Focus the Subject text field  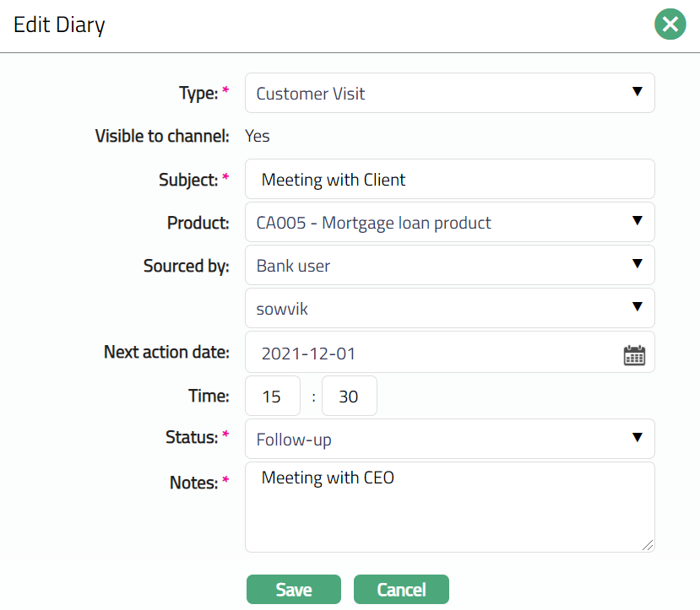coord(449,180)
